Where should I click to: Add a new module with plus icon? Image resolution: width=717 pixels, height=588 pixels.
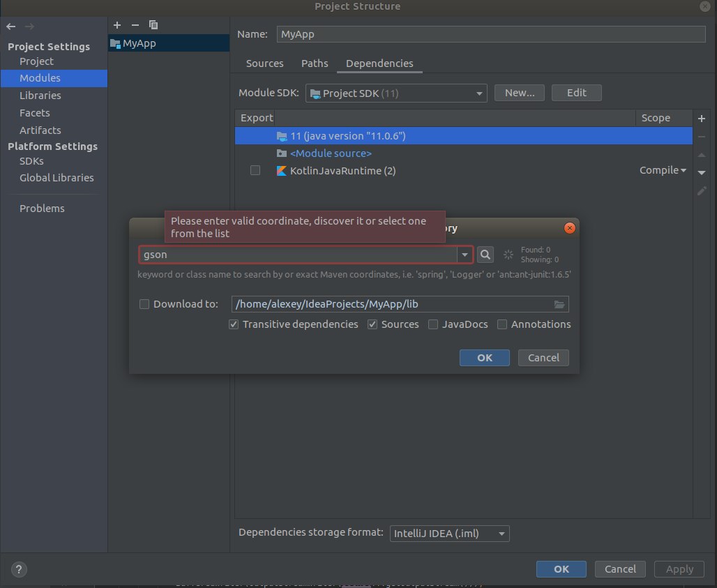117,25
